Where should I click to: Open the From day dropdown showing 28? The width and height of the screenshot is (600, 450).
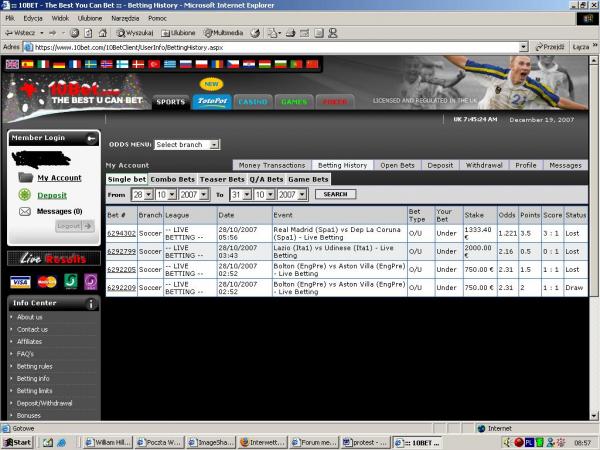point(142,194)
